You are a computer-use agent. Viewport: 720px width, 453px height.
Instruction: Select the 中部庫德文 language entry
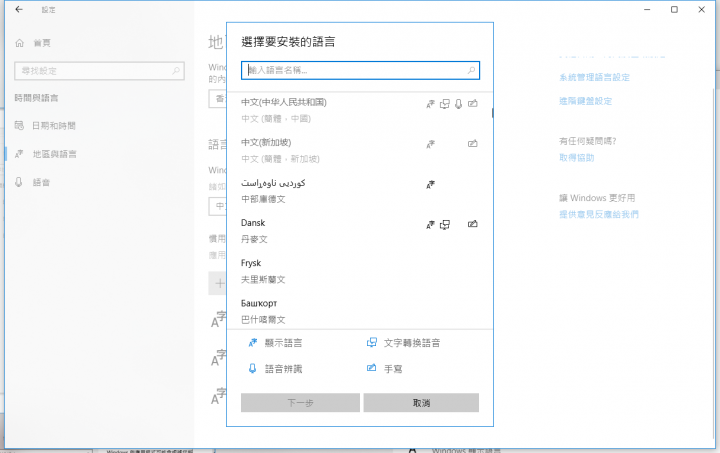point(360,190)
